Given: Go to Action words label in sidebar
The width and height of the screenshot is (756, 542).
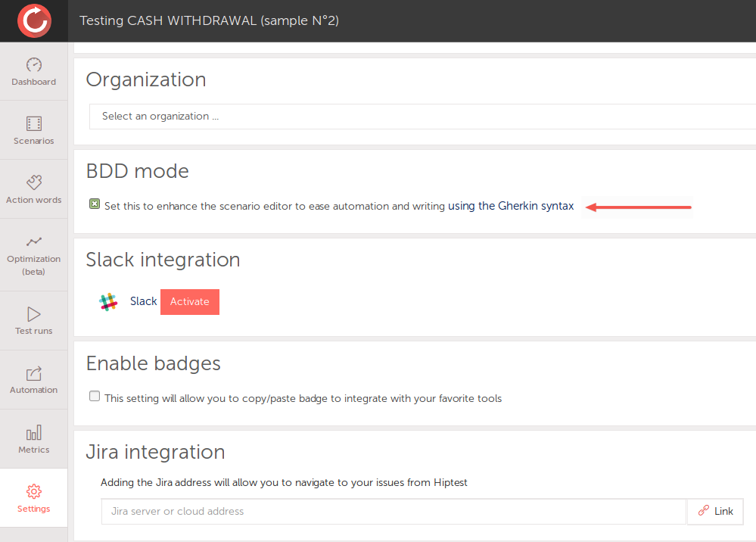Looking at the screenshot, I should (x=34, y=200).
